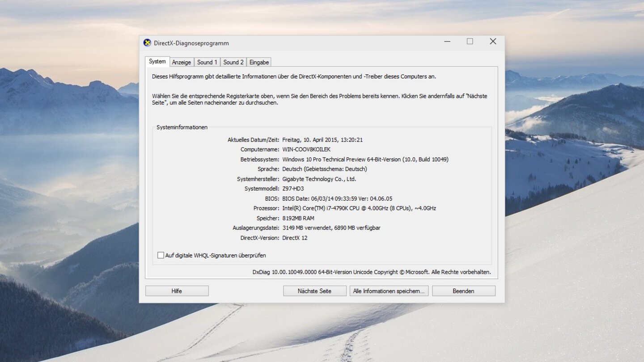Viewport: 644px width, 362px height.
Task: Go to Nächste Seite
Action: [x=315, y=291]
